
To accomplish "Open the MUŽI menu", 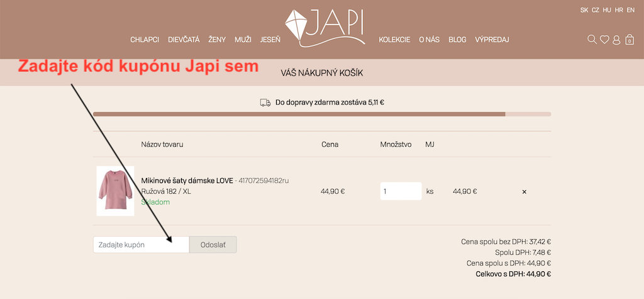I will coord(243,40).
